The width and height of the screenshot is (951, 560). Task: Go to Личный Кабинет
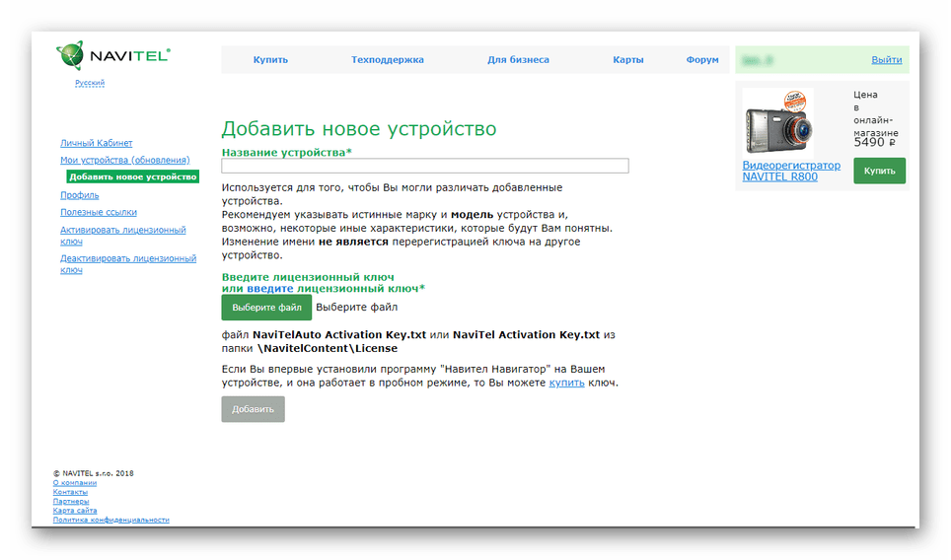click(96, 143)
